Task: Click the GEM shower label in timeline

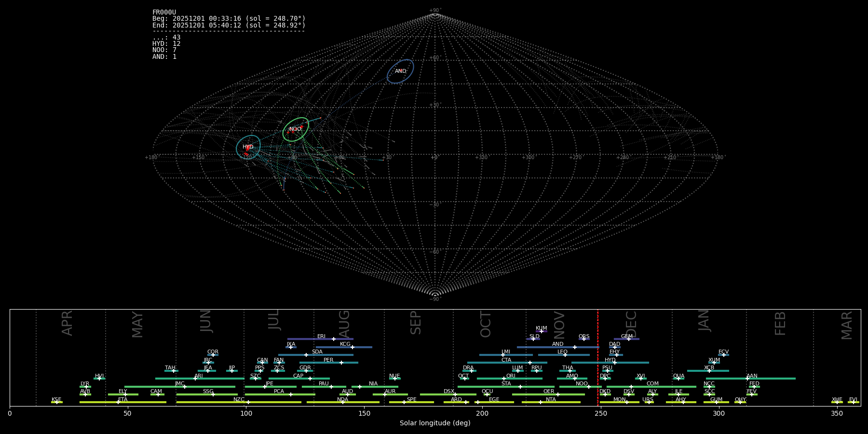Action: [627, 337]
